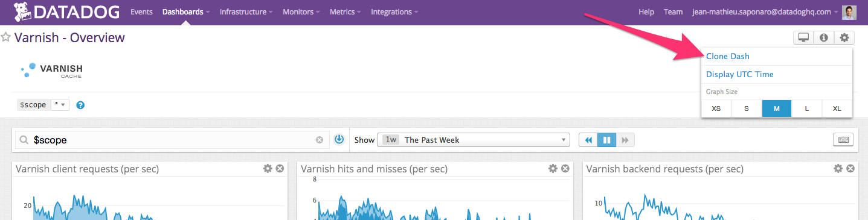The image size is (868, 220).
Task: Click the Varnish hits and misses graph title
Action: [x=375, y=169]
